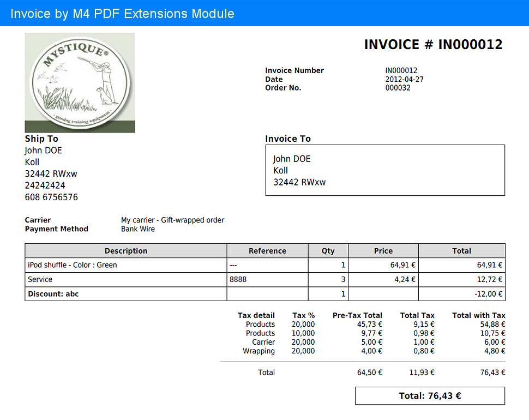The image size is (529, 420).
Task: Click the Carrier total with tax '6,00 €'
Action: click(495, 342)
